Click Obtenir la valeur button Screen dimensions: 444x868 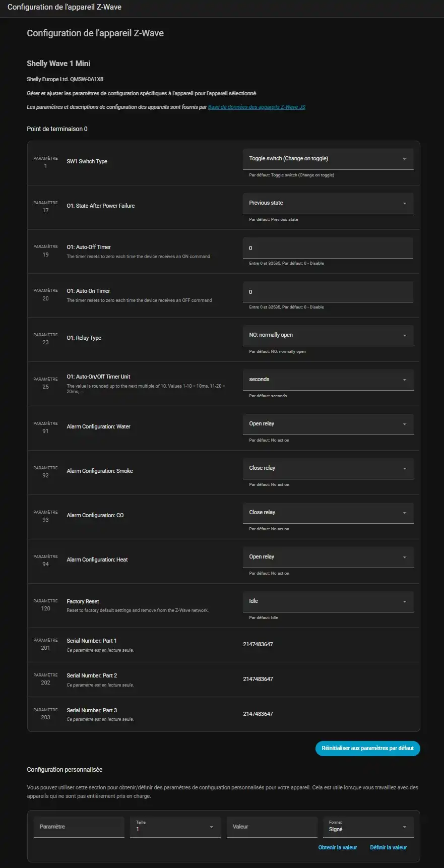(x=338, y=847)
